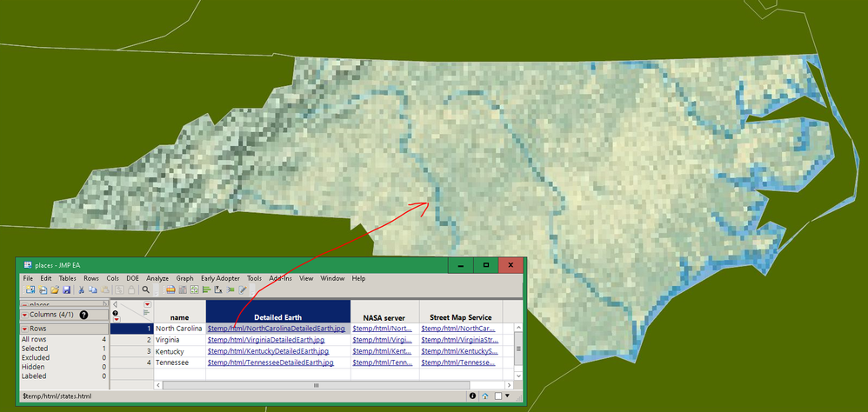Click the Open folder icon in toolbar
Viewport: 868px width, 412px height.
55,289
